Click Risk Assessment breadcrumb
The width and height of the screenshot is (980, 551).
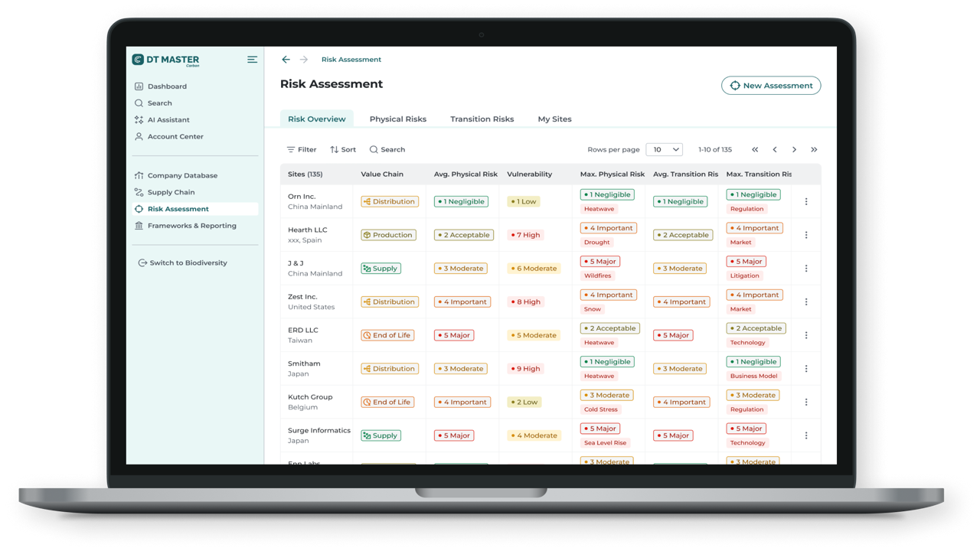351,60
